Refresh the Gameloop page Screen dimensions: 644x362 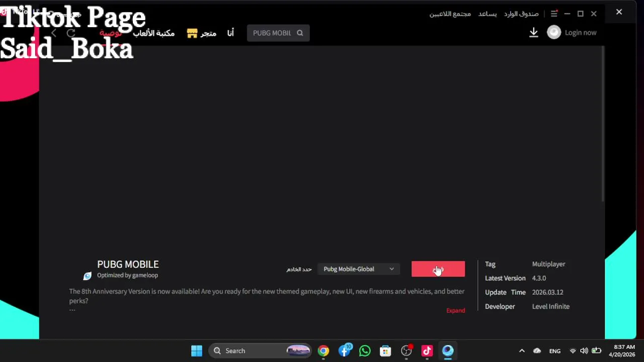point(71,33)
